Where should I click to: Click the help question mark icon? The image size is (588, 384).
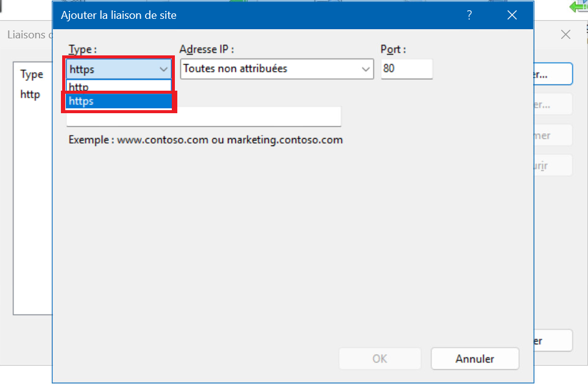coord(469,15)
